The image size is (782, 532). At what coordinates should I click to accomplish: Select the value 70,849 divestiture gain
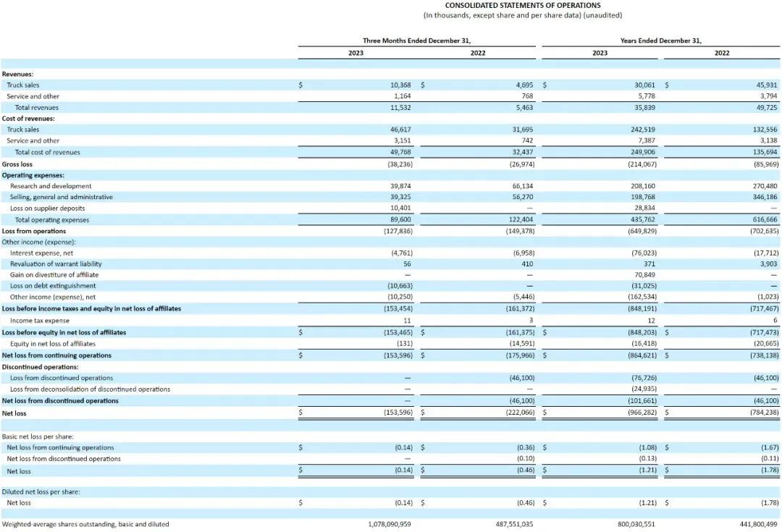[x=644, y=275]
